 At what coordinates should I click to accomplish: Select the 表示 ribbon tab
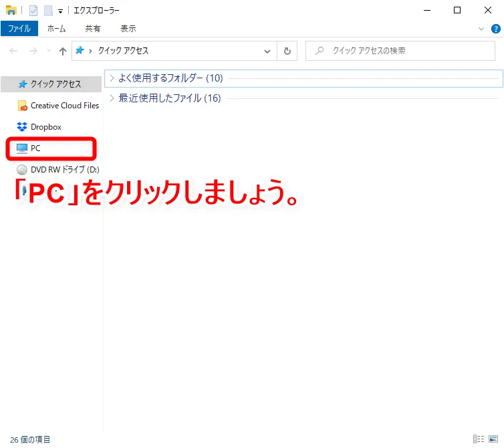pyautogui.click(x=128, y=29)
